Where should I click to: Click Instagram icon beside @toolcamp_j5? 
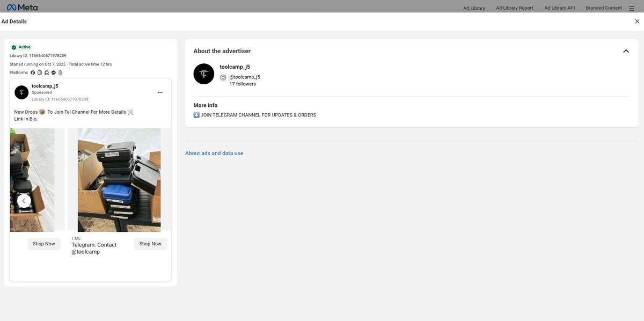coord(223,77)
